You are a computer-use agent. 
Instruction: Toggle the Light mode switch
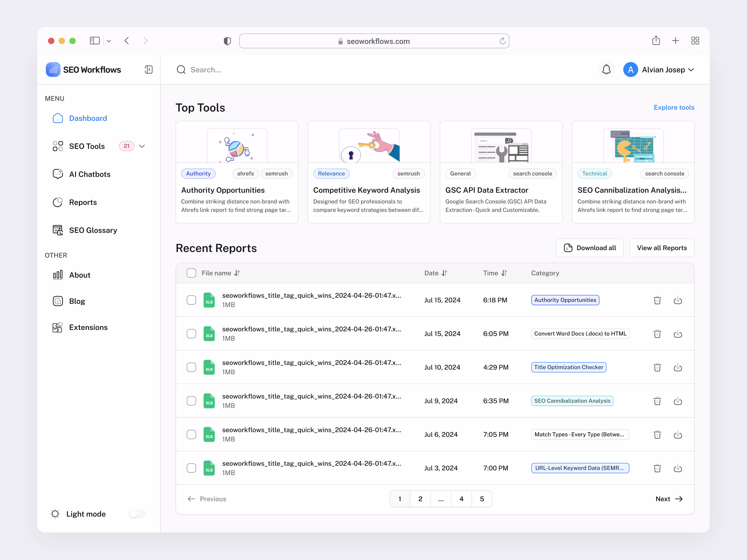(x=137, y=514)
